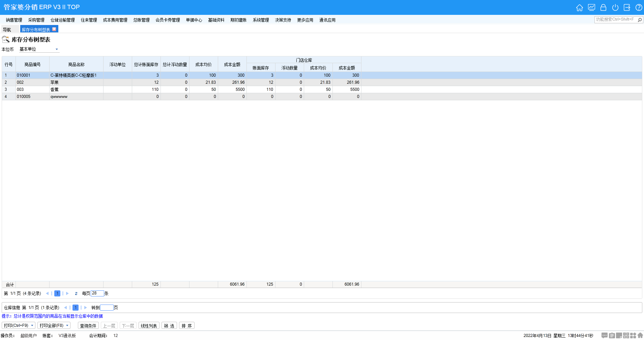Image resolution: width=644 pixels, height=340 pixels.
Task: Click the power icon in the header
Action: tap(615, 7)
